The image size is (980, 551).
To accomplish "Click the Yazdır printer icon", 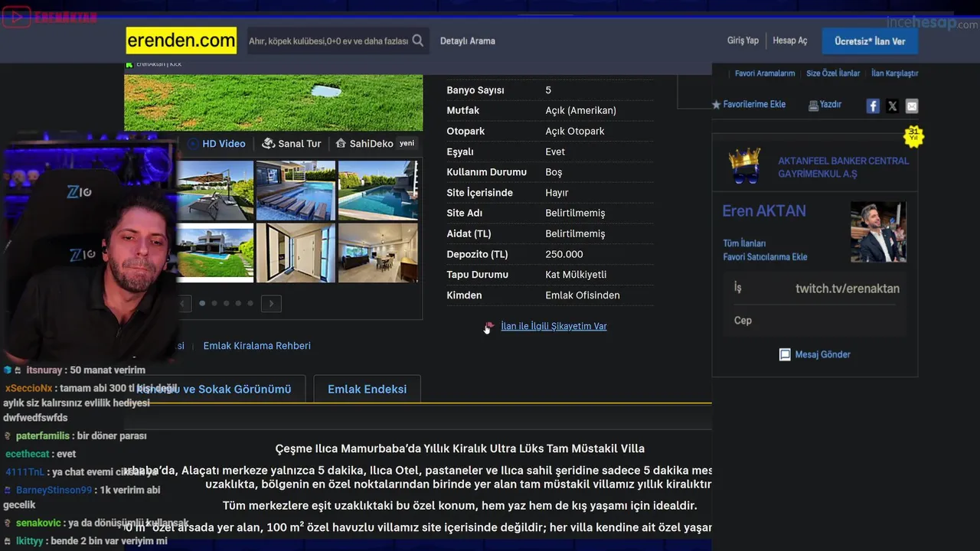I will 813,106.
